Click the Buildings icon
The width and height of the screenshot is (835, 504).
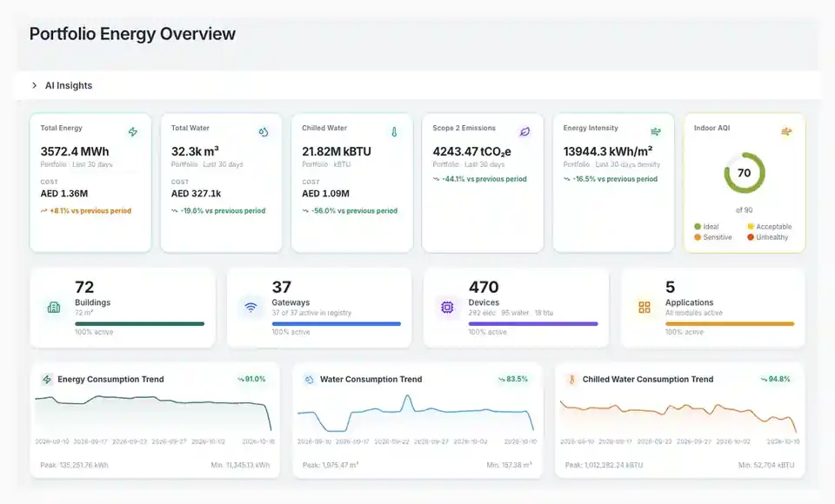54,307
